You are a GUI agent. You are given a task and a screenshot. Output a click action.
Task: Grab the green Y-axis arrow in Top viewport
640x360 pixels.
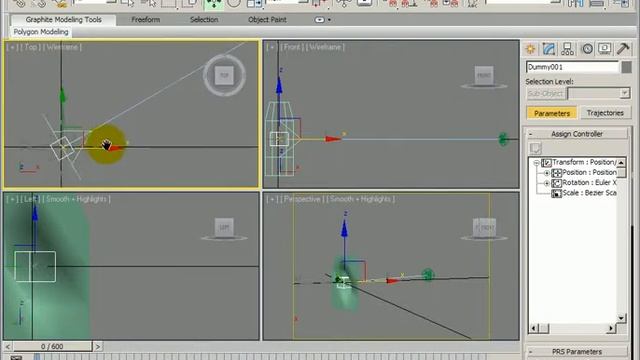tap(62, 96)
